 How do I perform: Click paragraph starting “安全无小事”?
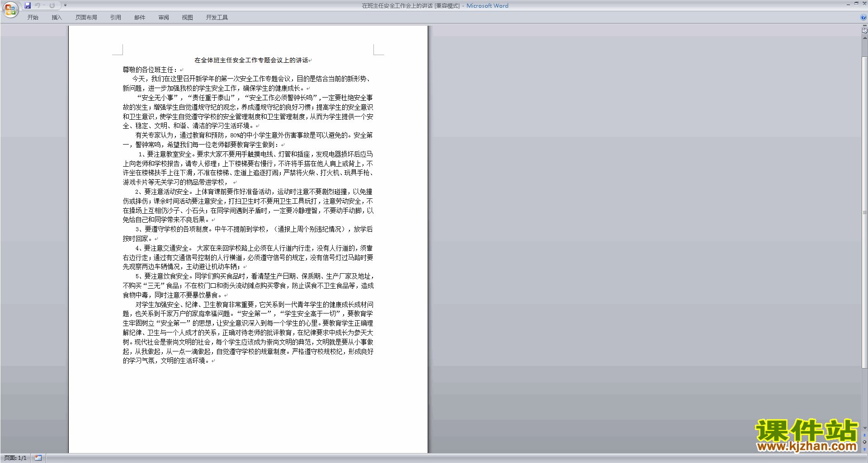click(248, 112)
